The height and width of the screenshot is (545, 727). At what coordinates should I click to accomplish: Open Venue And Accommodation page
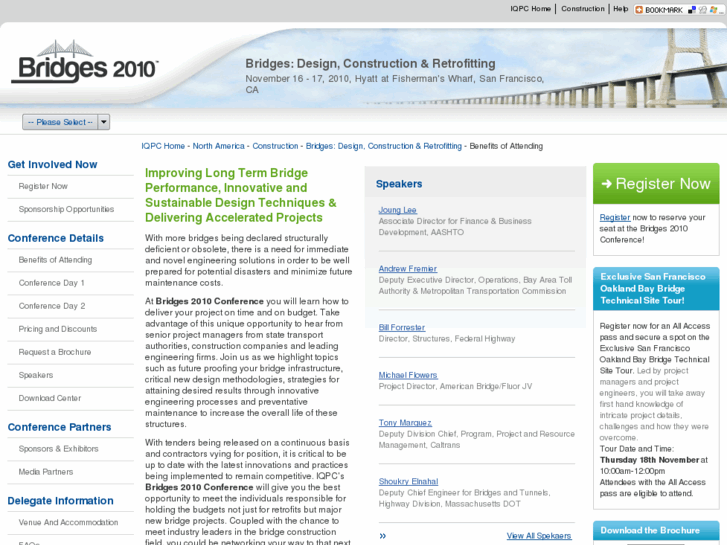click(68, 522)
